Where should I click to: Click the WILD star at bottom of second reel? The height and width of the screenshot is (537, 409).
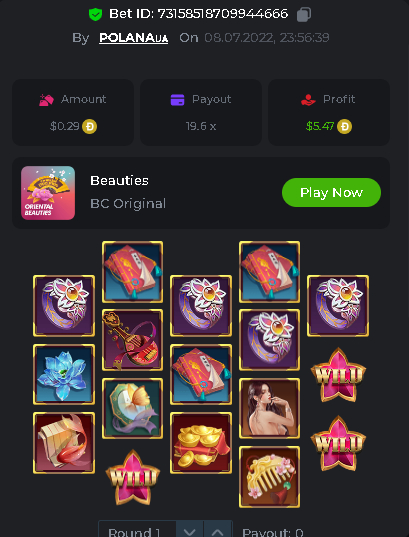pyautogui.click(x=133, y=478)
